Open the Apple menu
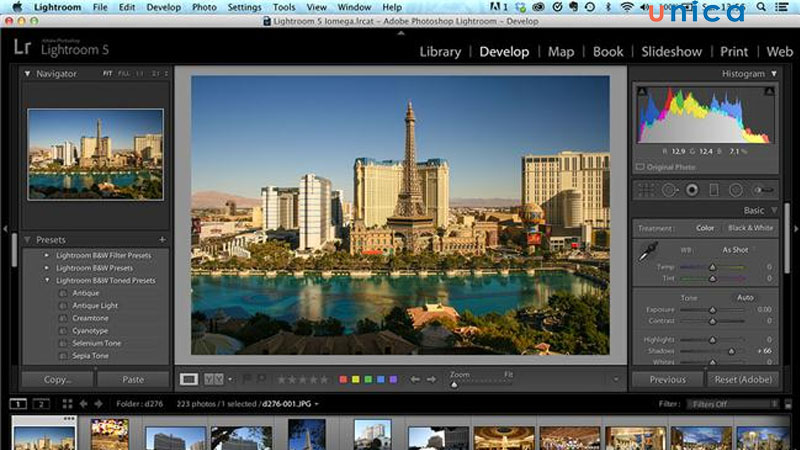 (x=17, y=7)
